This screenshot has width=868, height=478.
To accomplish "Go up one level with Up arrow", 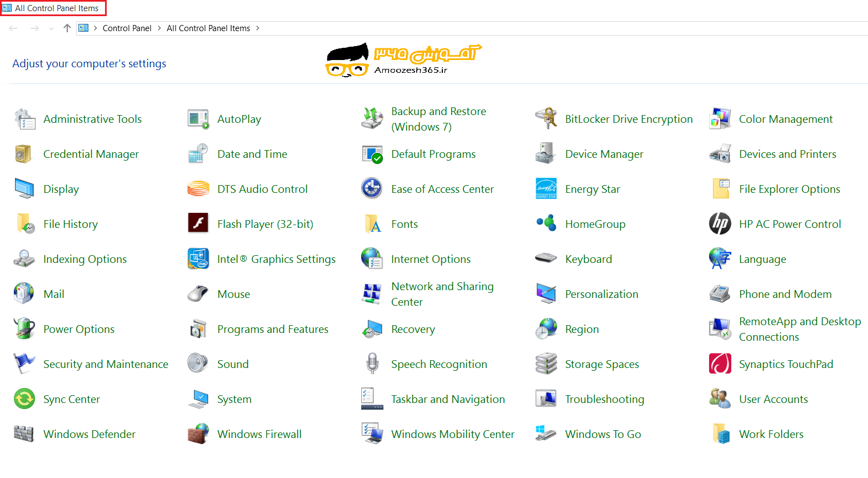I will pos(67,28).
